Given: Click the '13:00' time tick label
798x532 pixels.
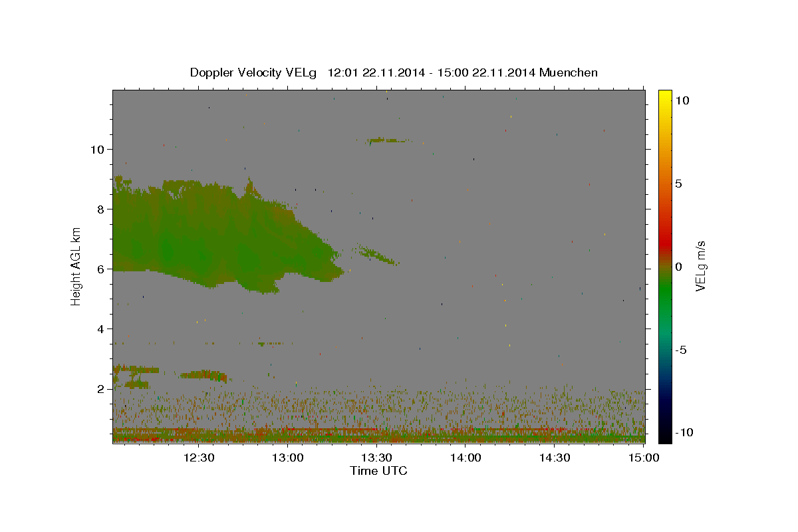Looking at the screenshot, I should coord(288,458).
